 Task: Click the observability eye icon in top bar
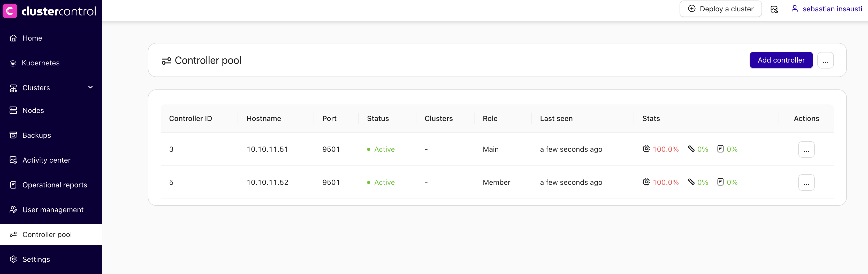point(774,9)
